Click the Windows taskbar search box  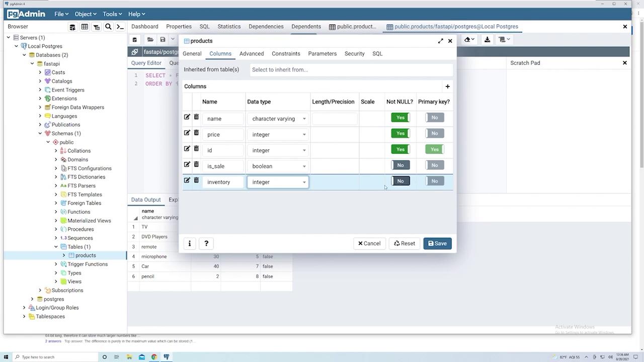55,357
